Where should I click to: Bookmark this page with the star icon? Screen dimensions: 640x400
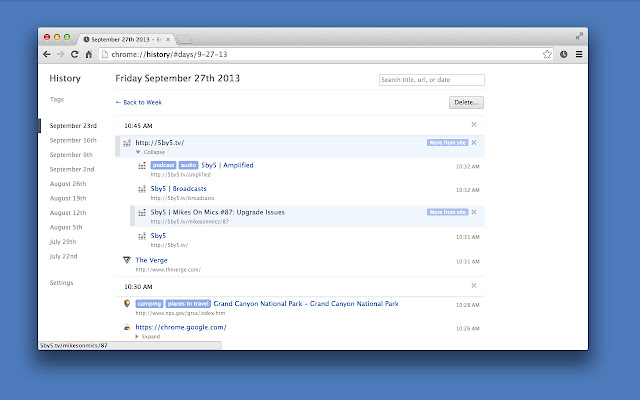click(x=547, y=54)
